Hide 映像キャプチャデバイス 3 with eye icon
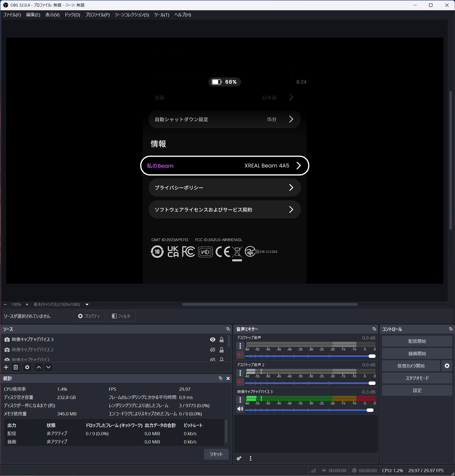 pyautogui.click(x=212, y=340)
